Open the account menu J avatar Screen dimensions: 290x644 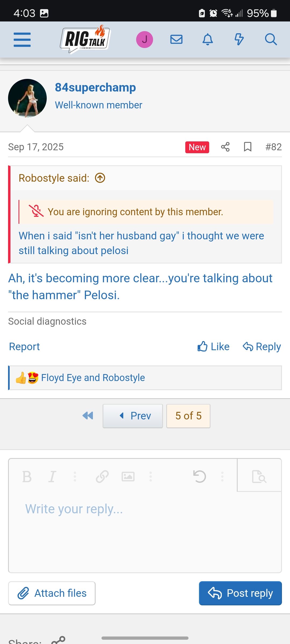click(144, 40)
